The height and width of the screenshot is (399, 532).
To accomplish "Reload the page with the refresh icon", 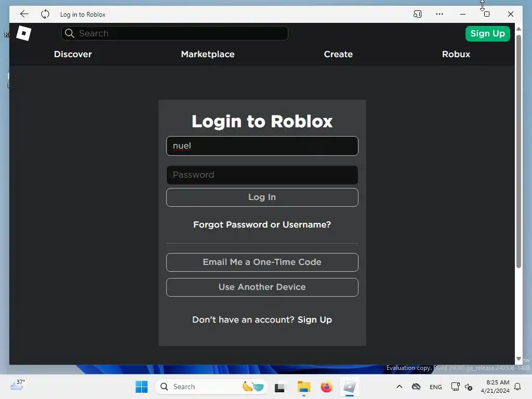I will (x=45, y=14).
